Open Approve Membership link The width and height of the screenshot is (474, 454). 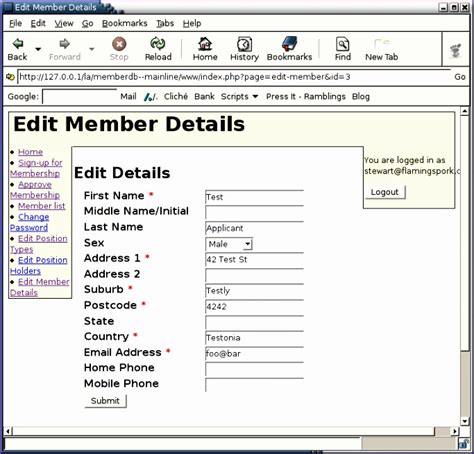(x=35, y=190)
